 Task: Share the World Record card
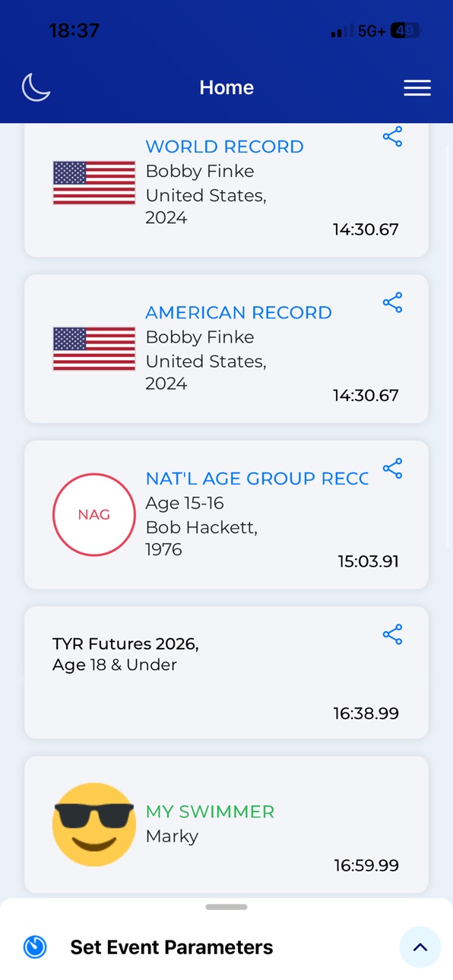pos(392,137)
